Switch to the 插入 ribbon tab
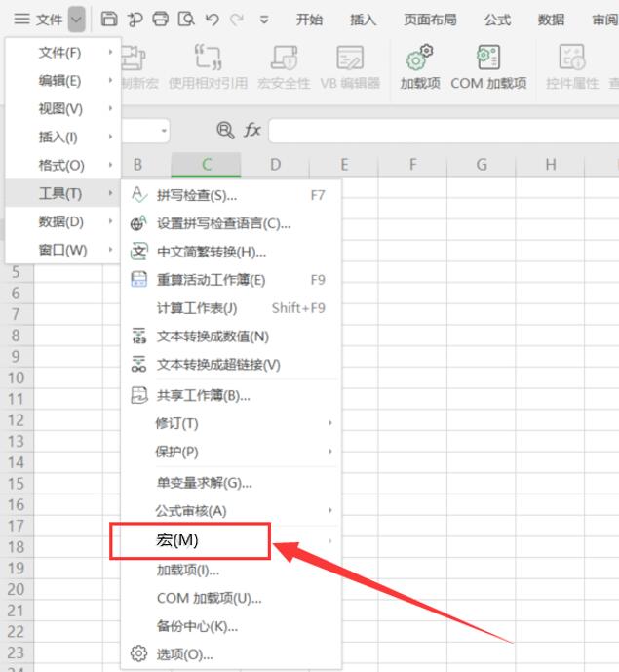 [363, 20]
